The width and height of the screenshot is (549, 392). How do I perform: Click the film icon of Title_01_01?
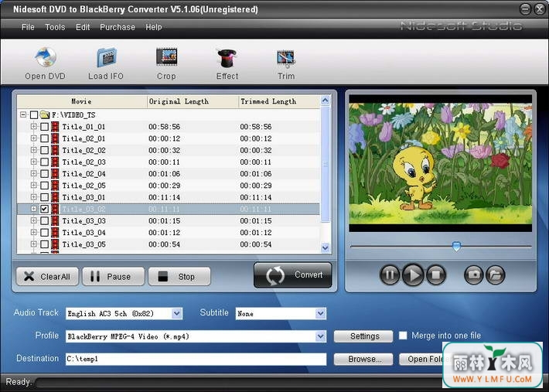coord(55,127)
